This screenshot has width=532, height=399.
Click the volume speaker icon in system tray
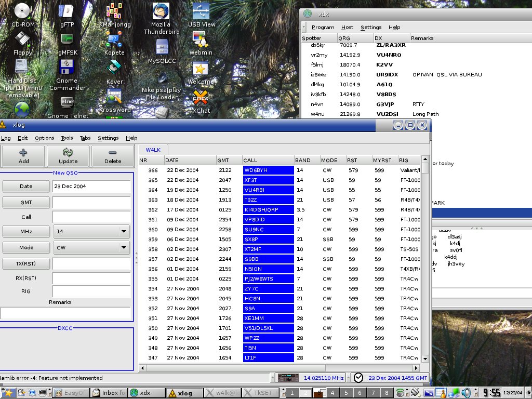[x=466, y=393]
